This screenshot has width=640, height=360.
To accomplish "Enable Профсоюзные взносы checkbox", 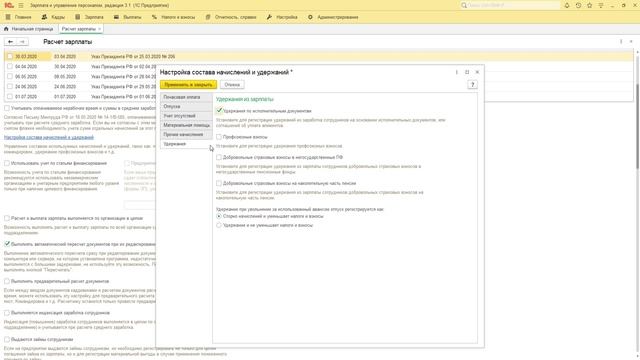I will coord(219,137).
